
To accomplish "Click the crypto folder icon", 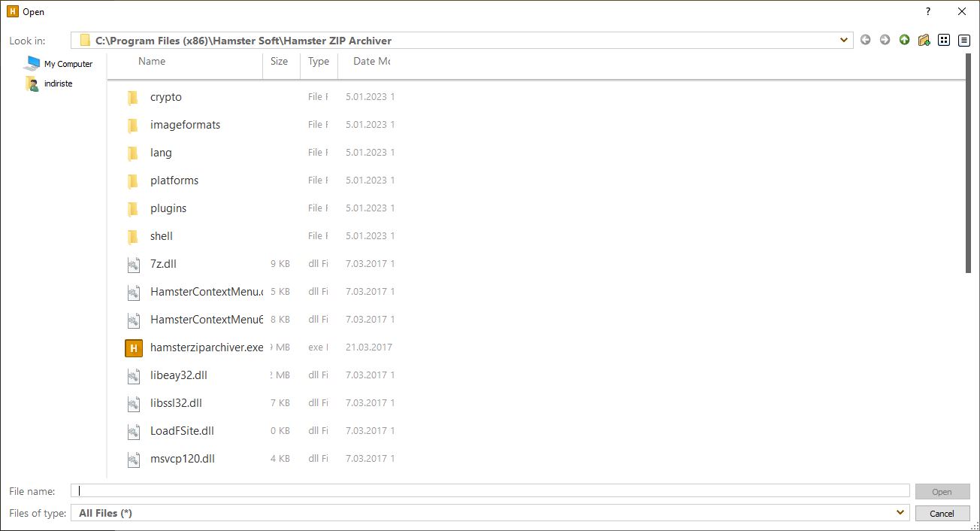I will [133, 97].
